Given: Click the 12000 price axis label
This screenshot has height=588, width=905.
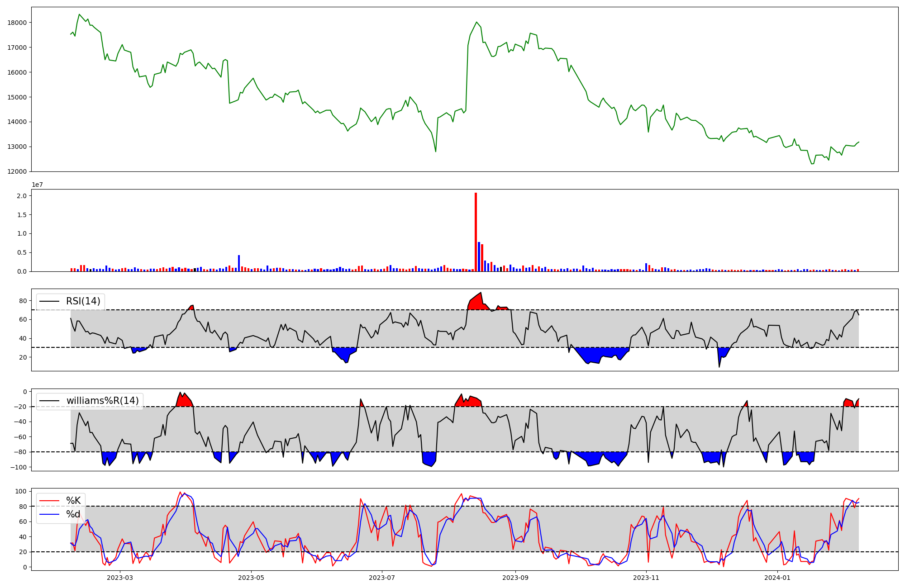Looking at the screenshot, I should (18, 171).
